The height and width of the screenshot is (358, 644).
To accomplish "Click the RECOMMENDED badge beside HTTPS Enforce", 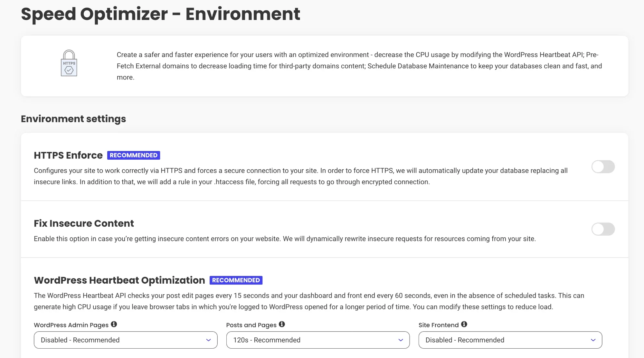I will coord(134,155).
